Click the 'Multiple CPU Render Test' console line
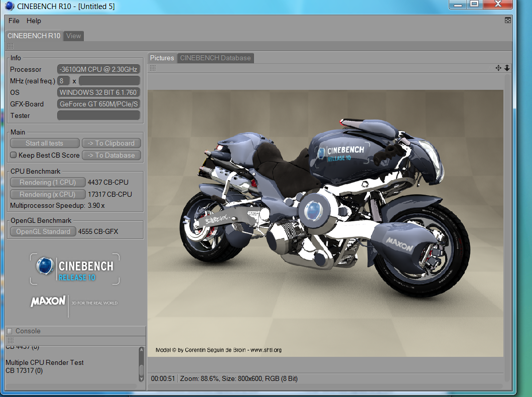 (45, 362)
